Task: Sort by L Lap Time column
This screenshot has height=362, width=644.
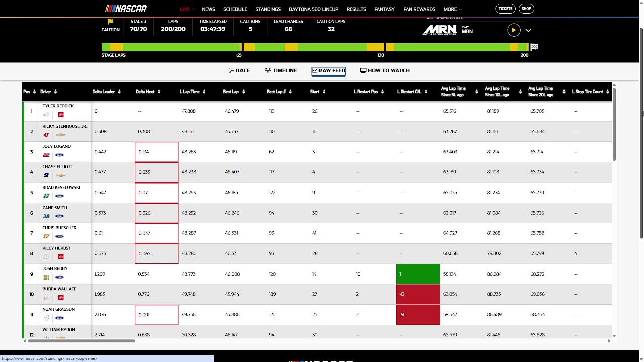Action: [x=193, y=92]
